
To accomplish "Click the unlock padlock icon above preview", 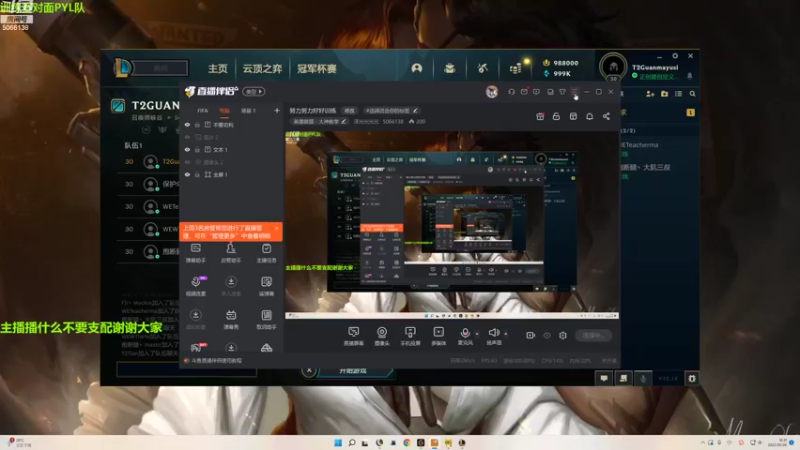I will click(556, 116).
